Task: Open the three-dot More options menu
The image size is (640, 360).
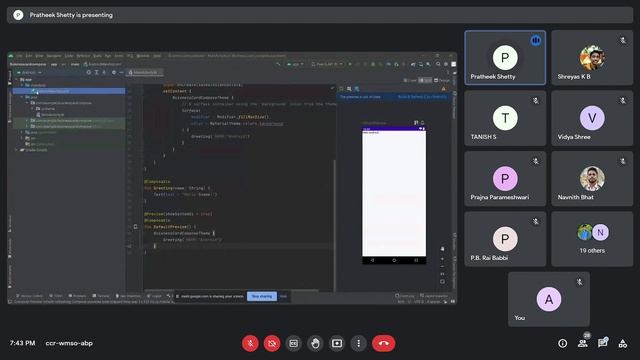Action: click(358, 343)
